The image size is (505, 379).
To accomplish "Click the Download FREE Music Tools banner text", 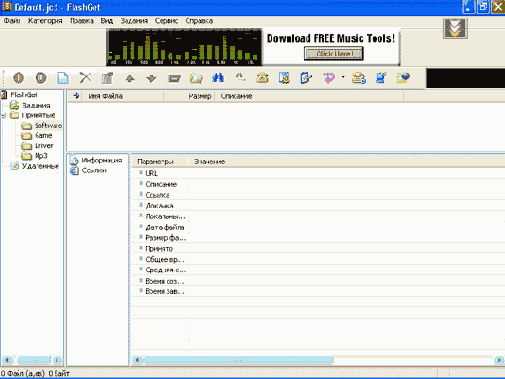I will pos(331,38).
